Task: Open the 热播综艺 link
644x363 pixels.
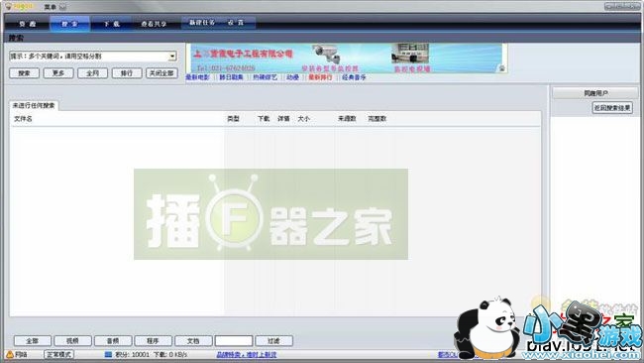Action: (x=265, y=77)
